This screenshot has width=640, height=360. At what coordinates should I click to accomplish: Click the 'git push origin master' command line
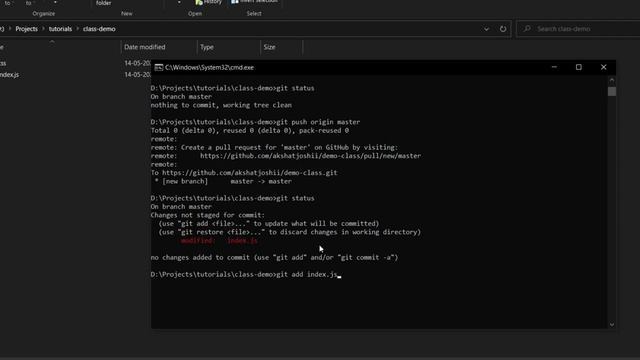click(x=255, y=122)
